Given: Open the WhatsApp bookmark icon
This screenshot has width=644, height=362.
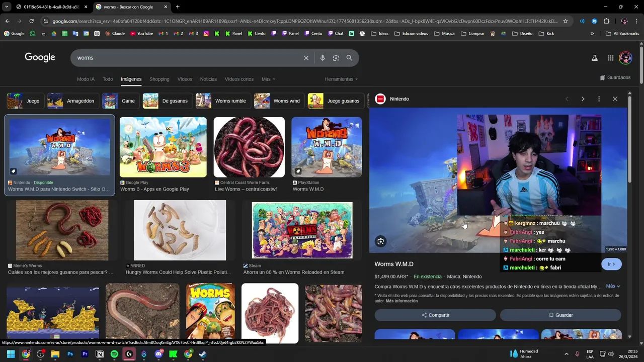Looking at the screenshot, I should pos(33,34).
